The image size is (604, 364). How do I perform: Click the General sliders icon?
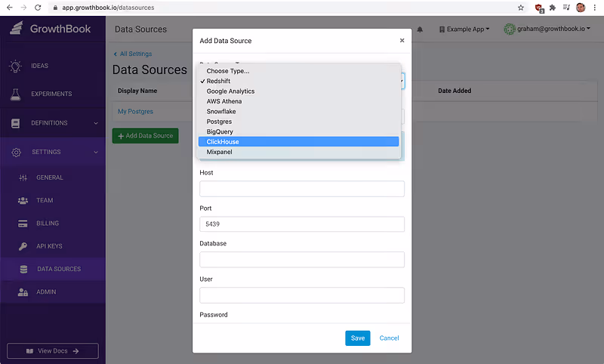pos(23,177)
